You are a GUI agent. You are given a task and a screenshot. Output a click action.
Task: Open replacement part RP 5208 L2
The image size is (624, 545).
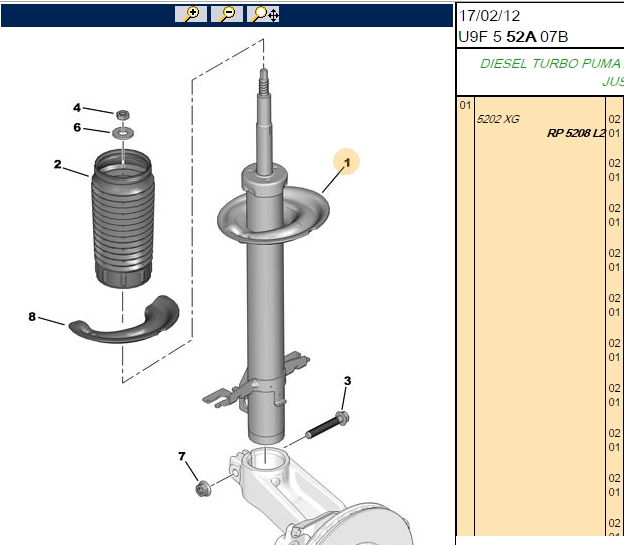click(576, 133)
